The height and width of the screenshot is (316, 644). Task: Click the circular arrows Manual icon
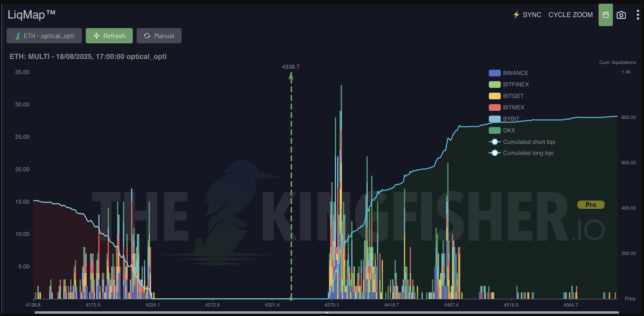[147, 36]
